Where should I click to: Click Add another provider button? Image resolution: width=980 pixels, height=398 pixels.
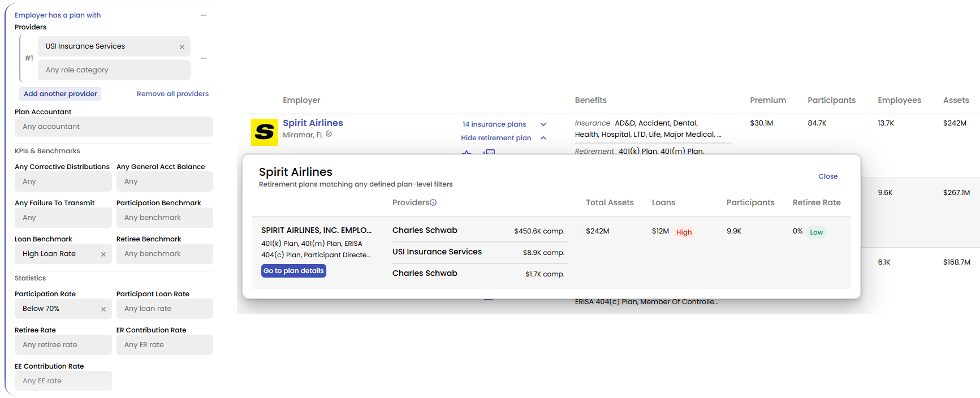click(61, 94)
